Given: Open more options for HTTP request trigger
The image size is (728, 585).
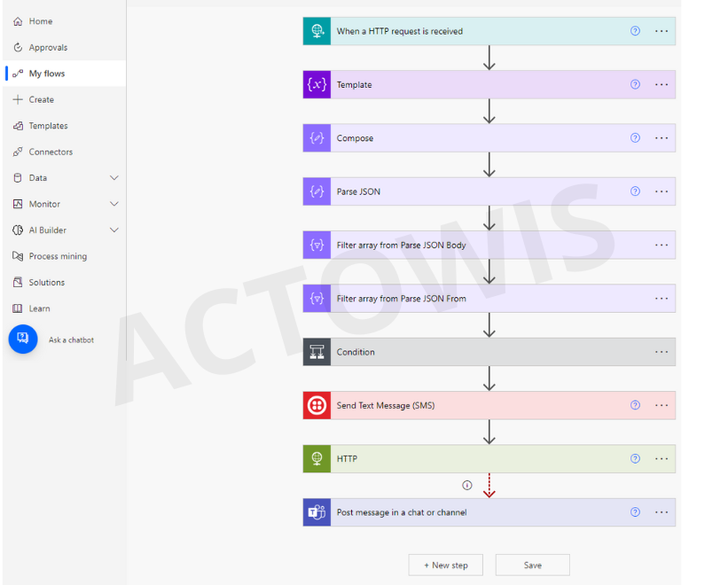Looking at the screenshot, I should [661, 31].
